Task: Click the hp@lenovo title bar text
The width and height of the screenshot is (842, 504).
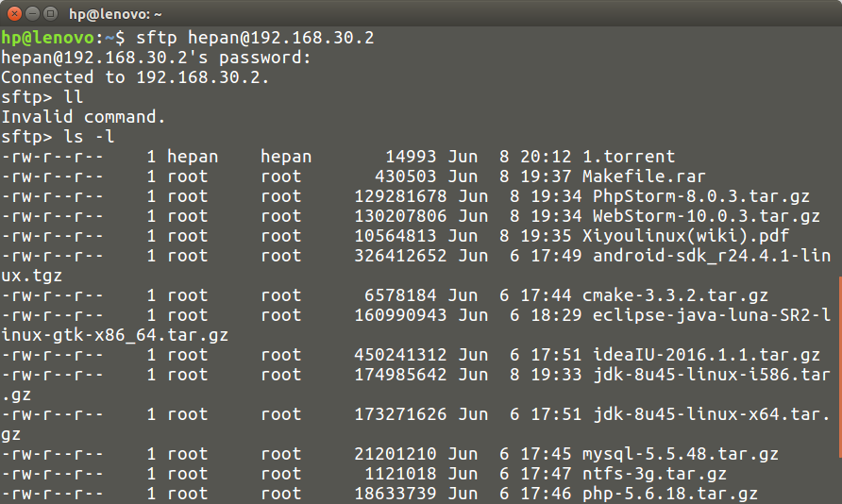Action: click(x=115, y=14)
